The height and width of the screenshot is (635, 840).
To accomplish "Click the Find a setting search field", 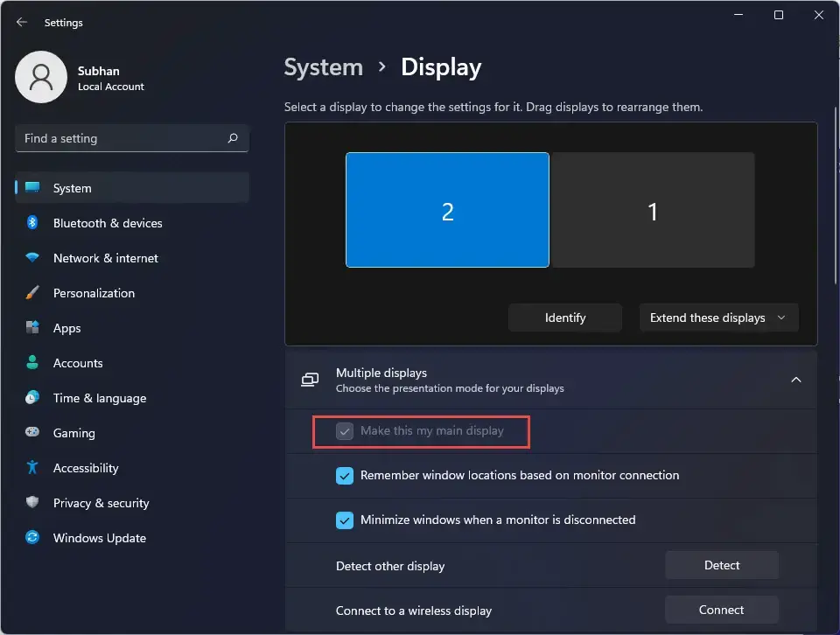I will (x=132, y=138).
